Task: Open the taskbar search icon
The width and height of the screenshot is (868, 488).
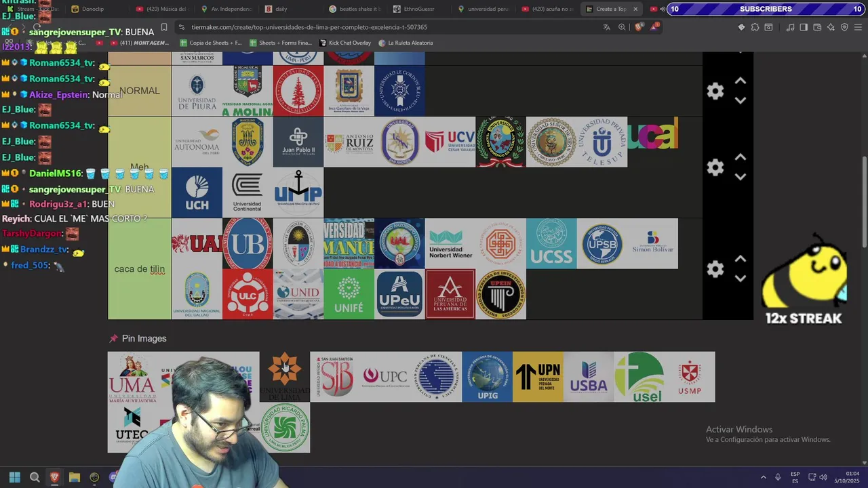Action: coord(35,477)
